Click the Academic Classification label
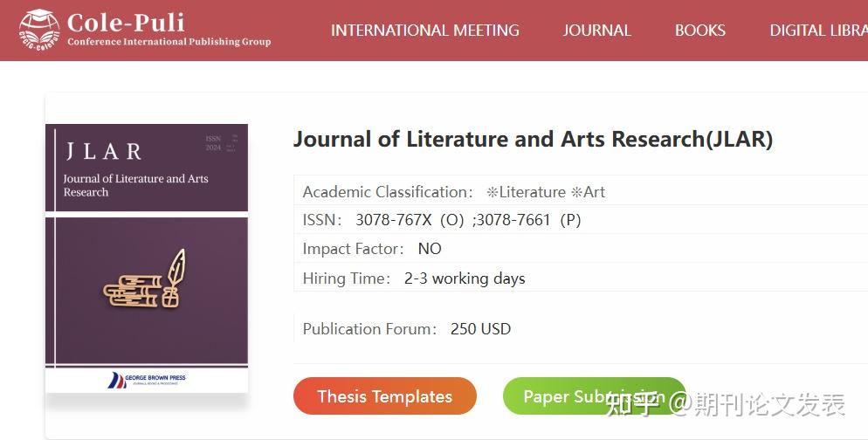The width and height of the screenshot is (868, 440). coord(388,192)
